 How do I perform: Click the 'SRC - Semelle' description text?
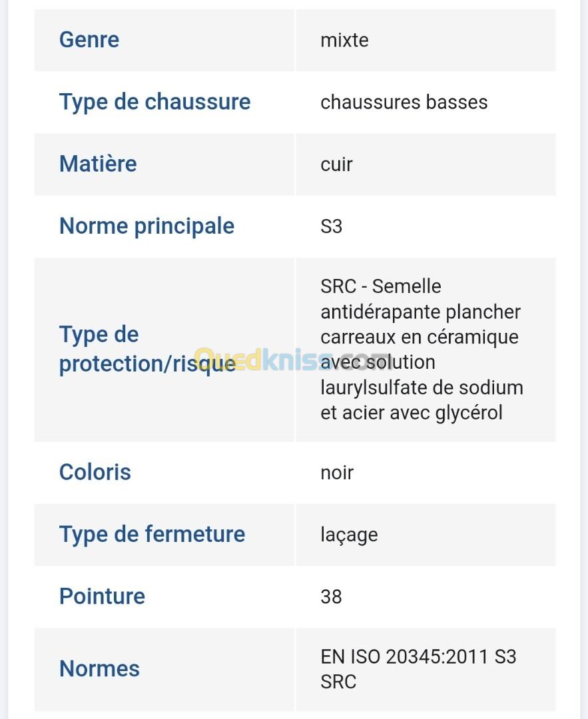pyautogui.click(x=381, y=286)
